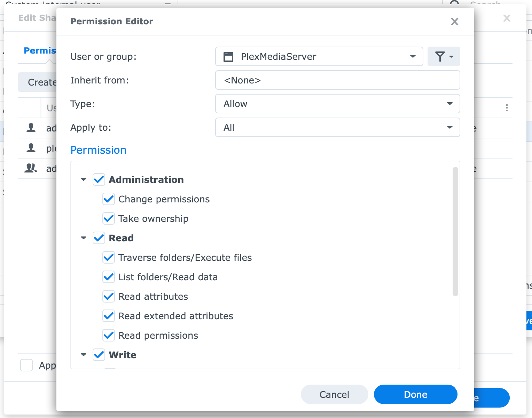Viewport: 532px width, 418px height.
Task: Click the Take ownership label
Action: (153, 219)
